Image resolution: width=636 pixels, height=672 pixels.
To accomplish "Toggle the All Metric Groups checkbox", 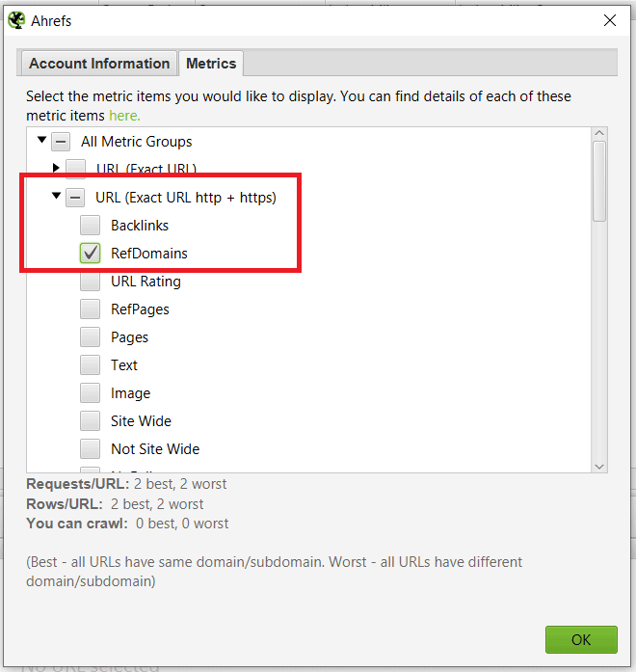I will pyautogui.click(x=61, y=142).
